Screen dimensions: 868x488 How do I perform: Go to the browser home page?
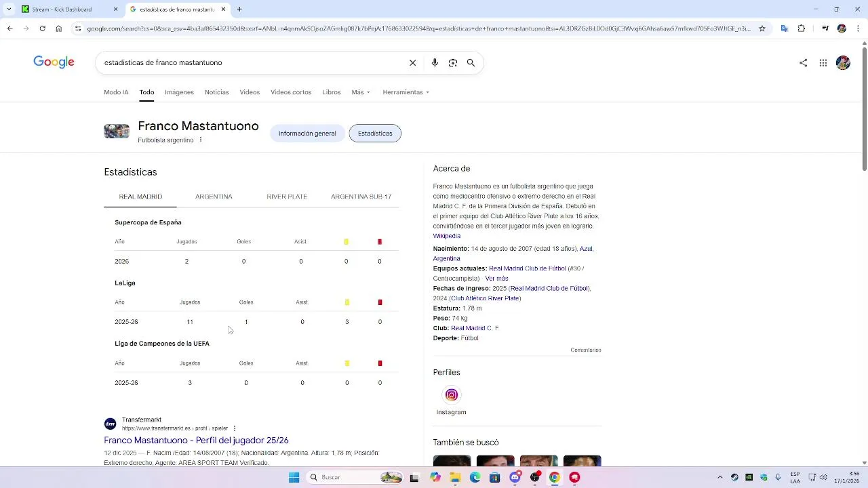59,28
